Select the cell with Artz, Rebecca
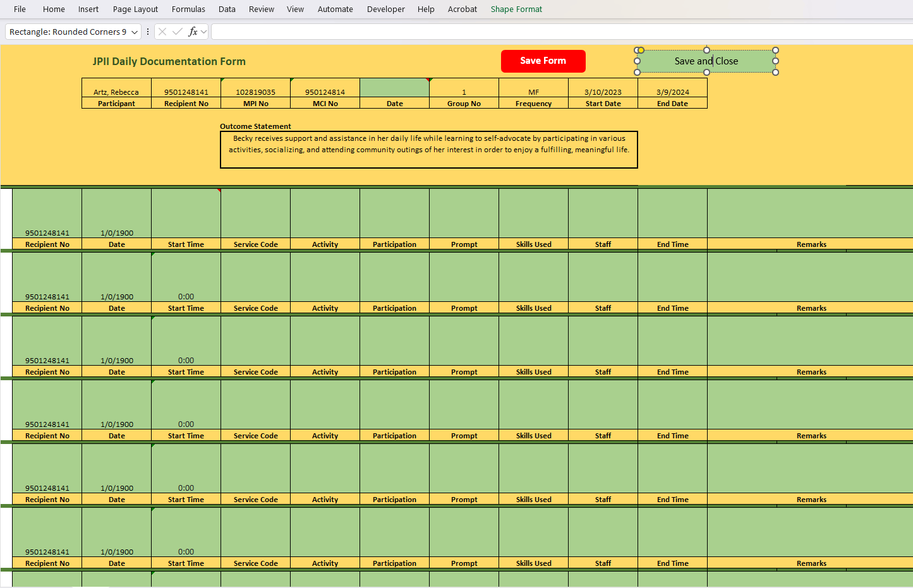The width and height of the screenshot is (913, 588). click(116, 88)
